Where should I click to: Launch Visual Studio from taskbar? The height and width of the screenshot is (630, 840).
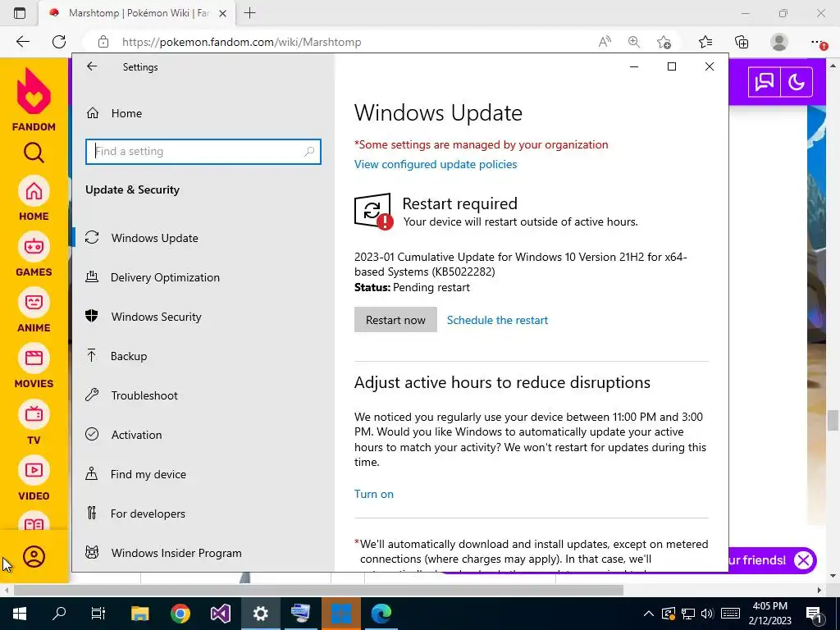pos(220,614)
